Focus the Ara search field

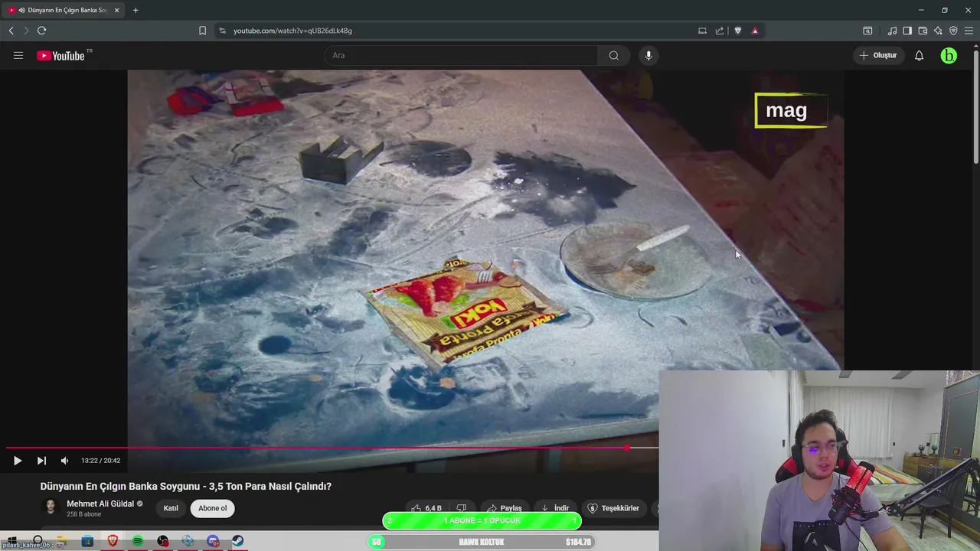[462, 55]
